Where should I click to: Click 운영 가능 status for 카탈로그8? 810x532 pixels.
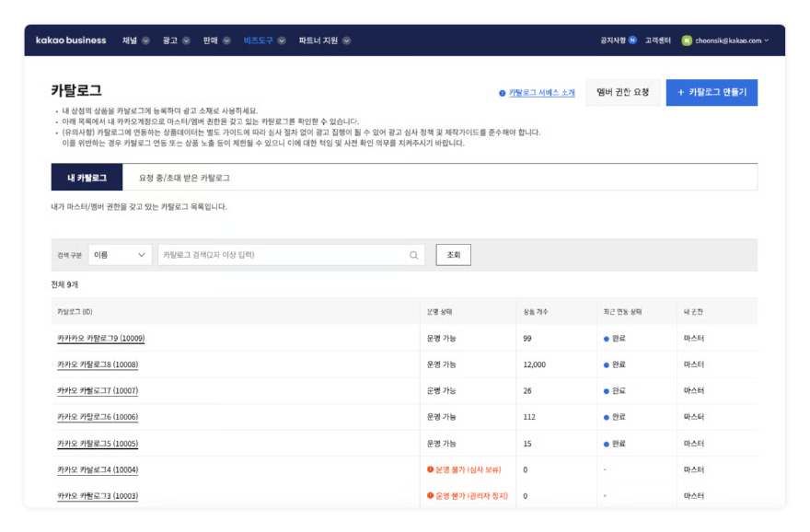441,364
